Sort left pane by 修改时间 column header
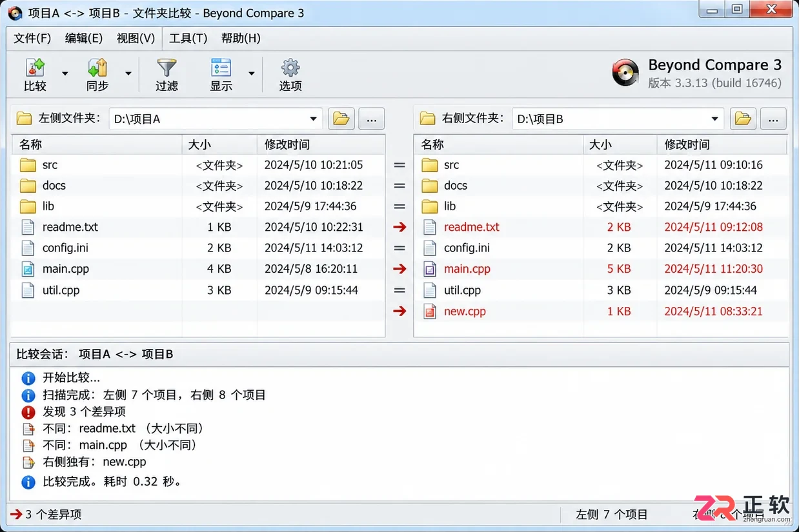Screen dimensions: 799x532 (321, 144)
